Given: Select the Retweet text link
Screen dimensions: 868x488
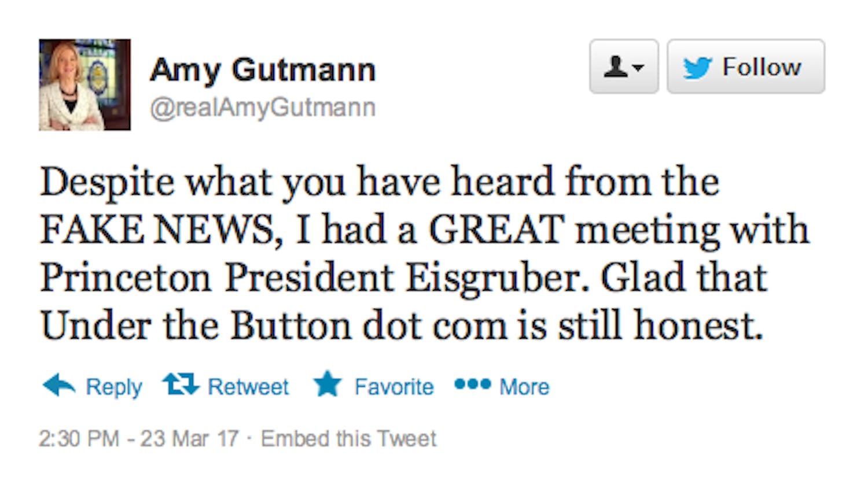Looking at the screenshot, I should click(248, 387).
